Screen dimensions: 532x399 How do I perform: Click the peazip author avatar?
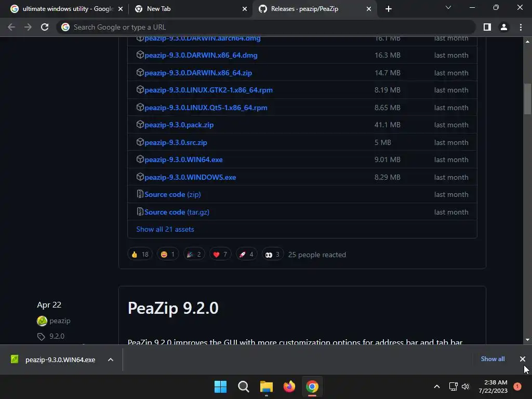point(42,321)
